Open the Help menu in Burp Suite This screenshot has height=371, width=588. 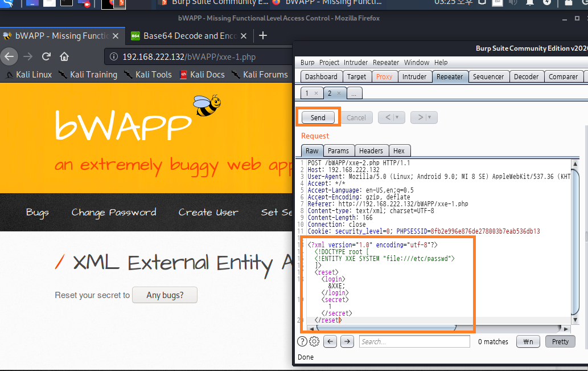point(441,62)
